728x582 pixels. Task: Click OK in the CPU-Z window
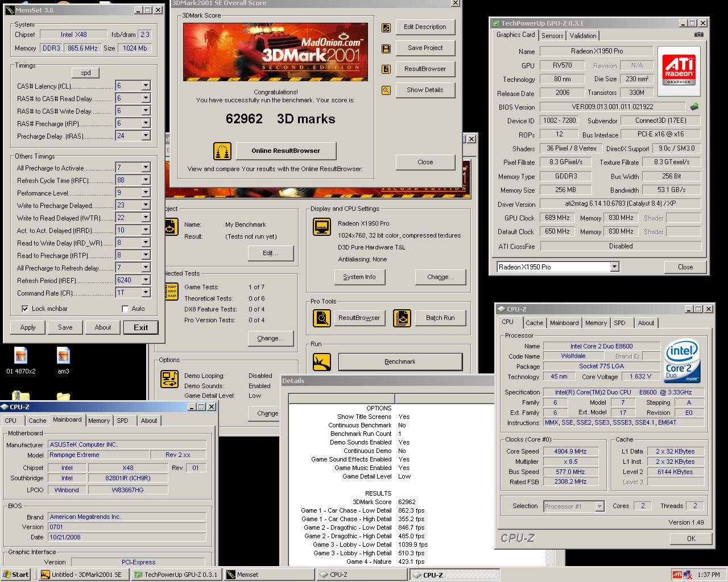point(691,538)
